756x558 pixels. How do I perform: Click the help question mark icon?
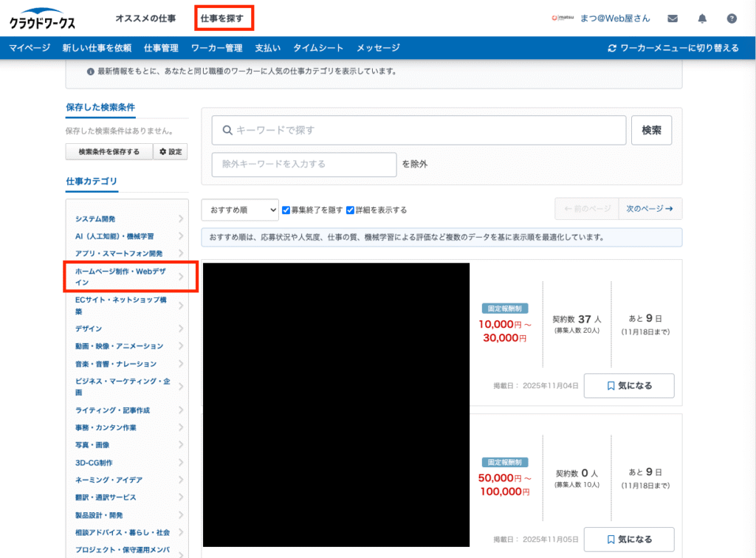click(x=732, y=18)
